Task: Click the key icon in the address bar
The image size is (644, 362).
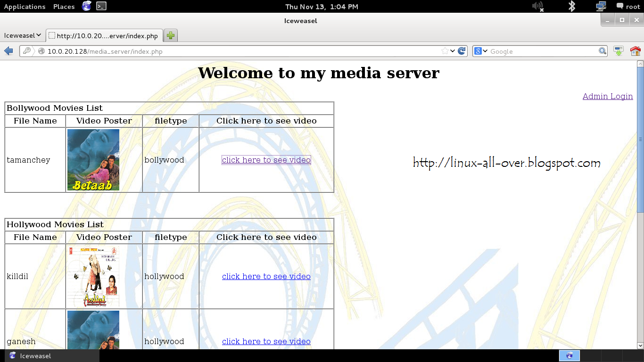Action: [x=27, y=51]
